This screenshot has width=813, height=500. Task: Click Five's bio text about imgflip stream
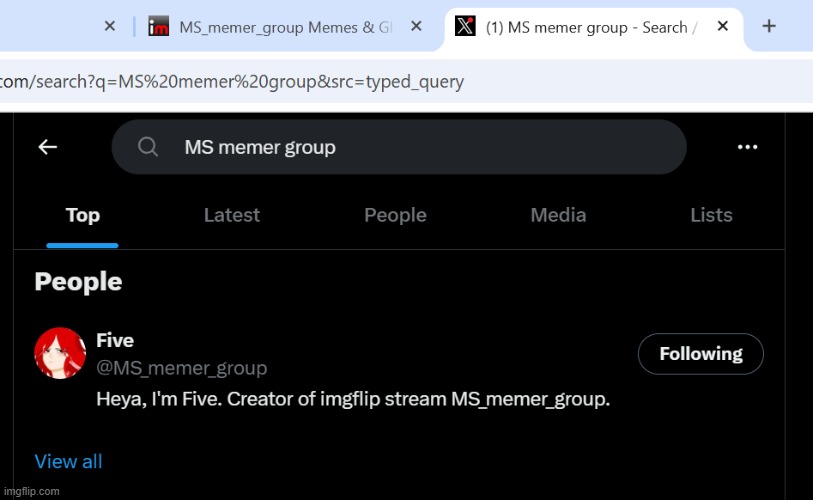click(x=353, y=399)
